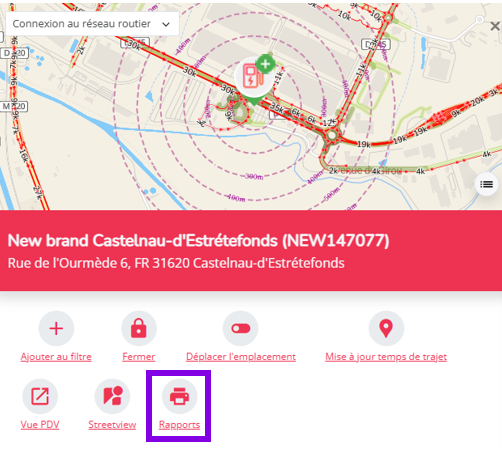Image resolution: width=502 pixels, height=457 pixels.
Task: Click the green plus badge on station marker
Action: [x=265, y=64]
